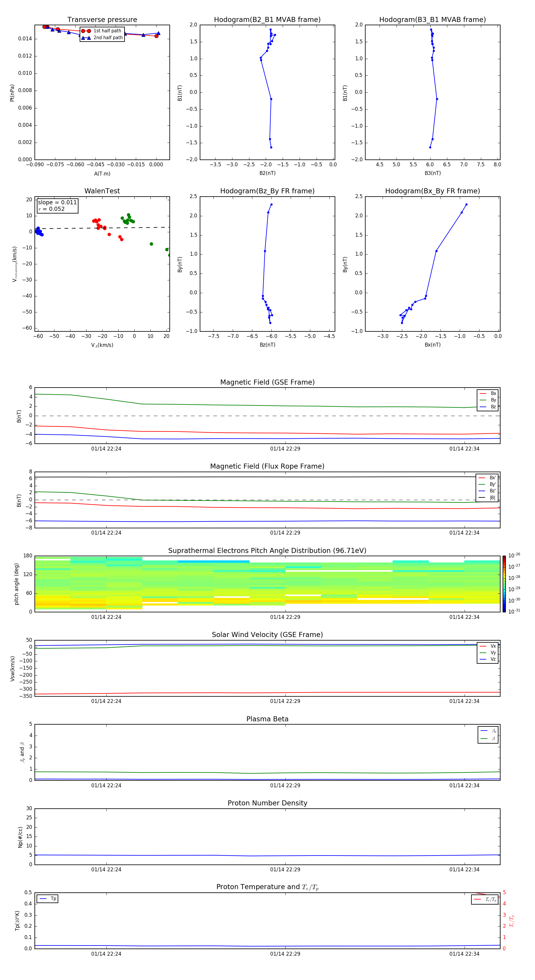Select Bz in the GSE Frame legend
Screen dimensions: 535x980
coord(488,407)
